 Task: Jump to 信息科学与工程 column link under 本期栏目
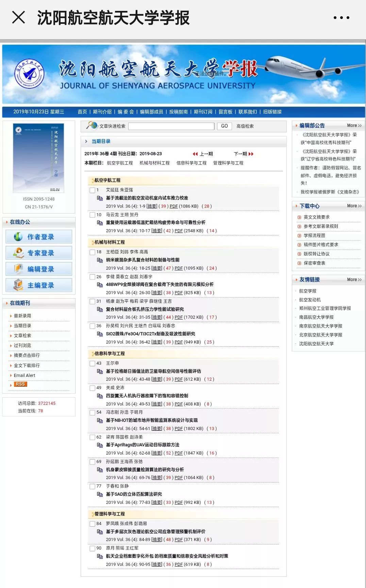(x=192, y=163)
